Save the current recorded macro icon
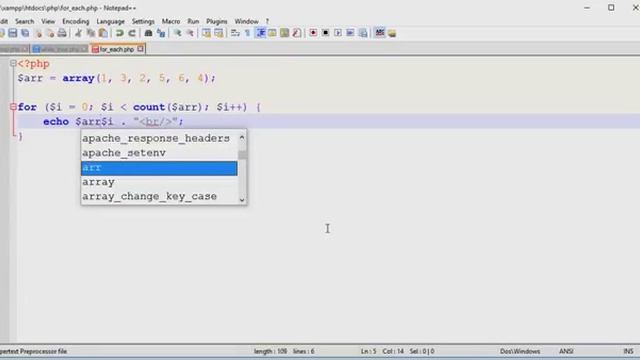 click(x=363, y=33)
